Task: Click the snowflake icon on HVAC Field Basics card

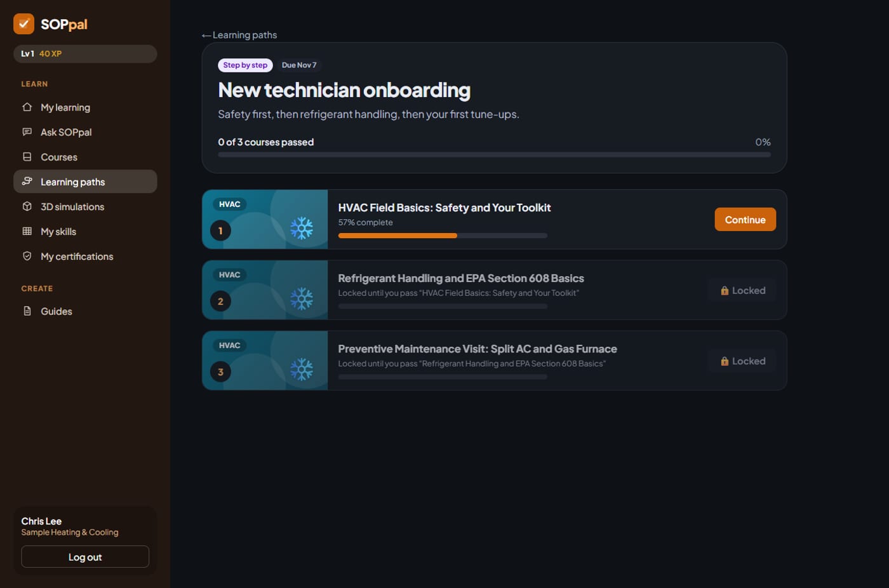Action: pos(302,228)
